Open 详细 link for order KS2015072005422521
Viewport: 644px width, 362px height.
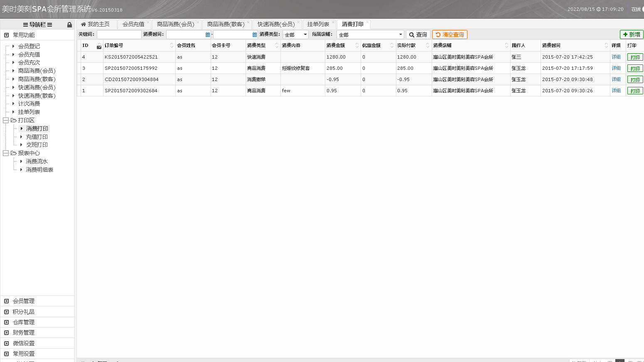tap(616, 57)
